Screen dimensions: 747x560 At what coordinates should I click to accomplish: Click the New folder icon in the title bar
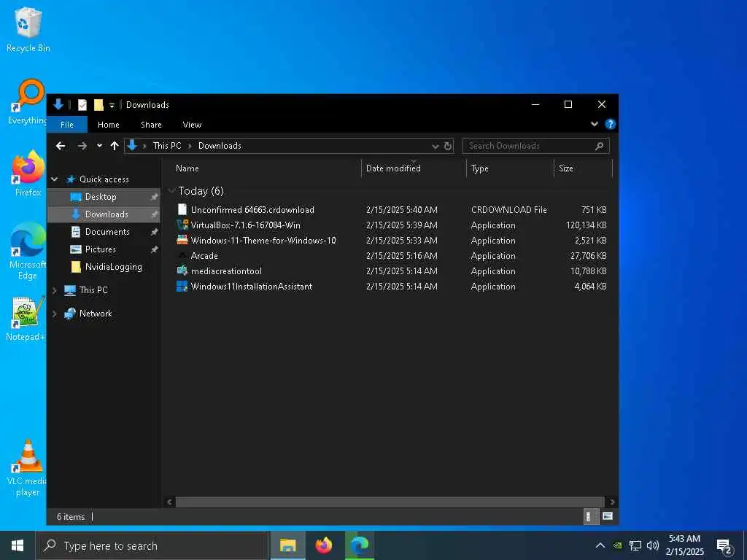(98, 105)
